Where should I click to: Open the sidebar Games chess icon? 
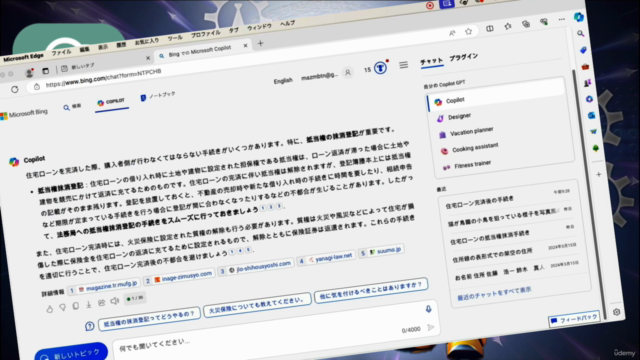click(x=587, y=83)
